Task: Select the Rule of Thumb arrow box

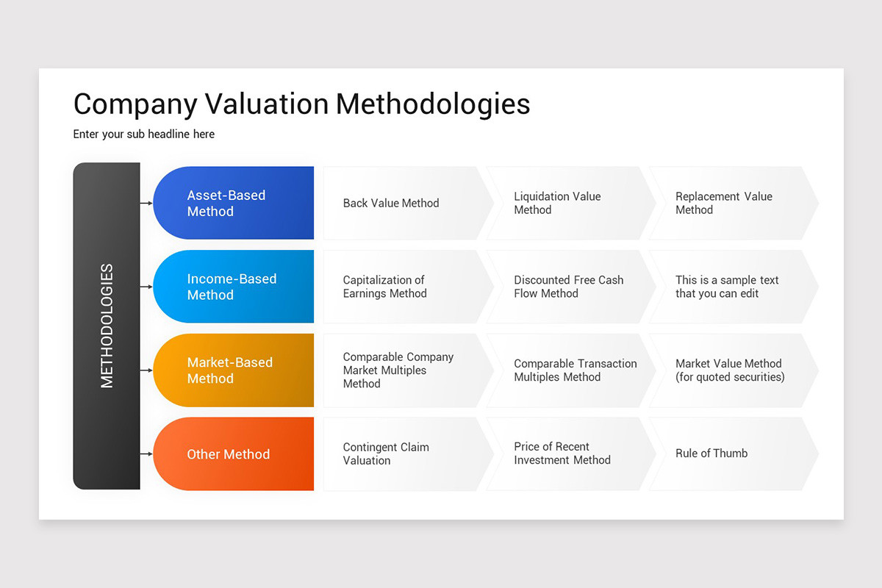Action: (734, 454)
